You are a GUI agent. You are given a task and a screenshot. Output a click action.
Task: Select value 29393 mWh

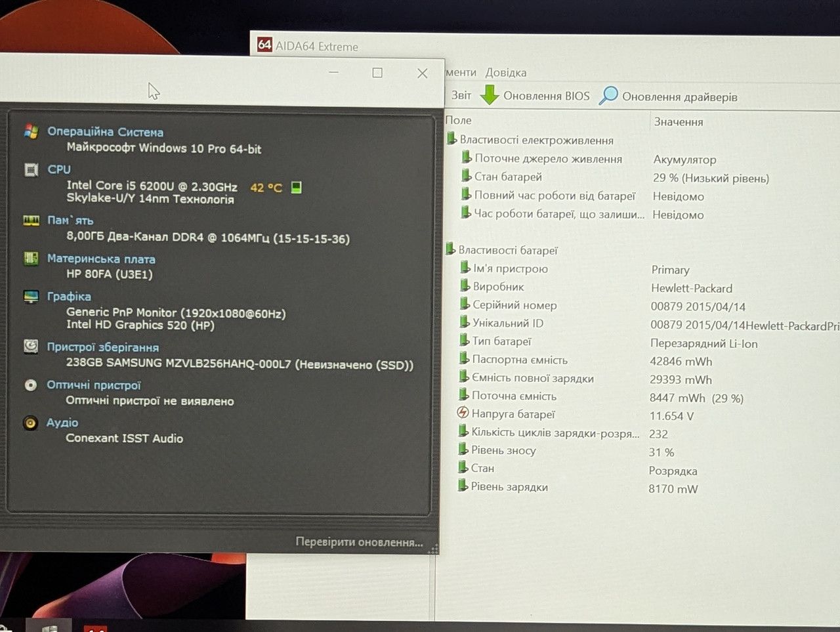tap(681, 379)
